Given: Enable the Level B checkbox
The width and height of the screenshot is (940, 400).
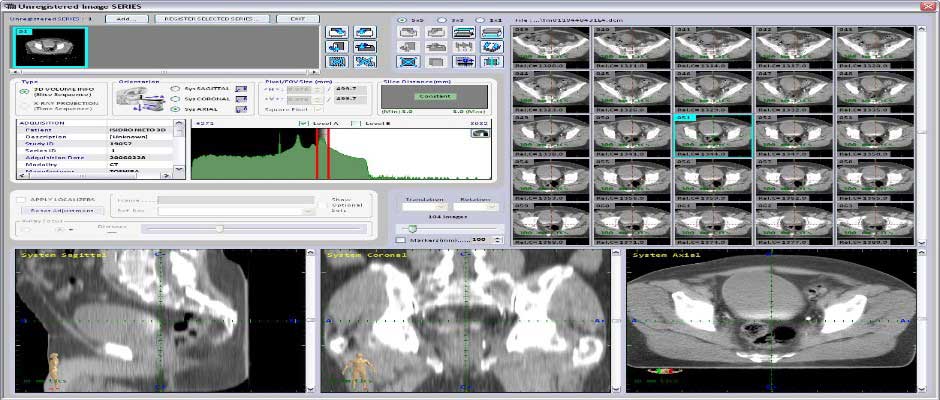Looking at the screenshot, I should pos(356,124).
